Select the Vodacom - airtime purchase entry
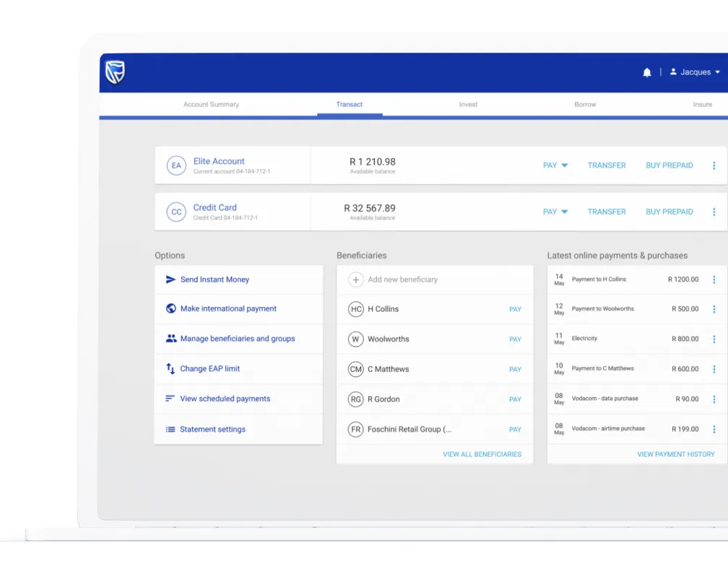The height and width of the screenshot is (575, 728). (x=608, y=428)
